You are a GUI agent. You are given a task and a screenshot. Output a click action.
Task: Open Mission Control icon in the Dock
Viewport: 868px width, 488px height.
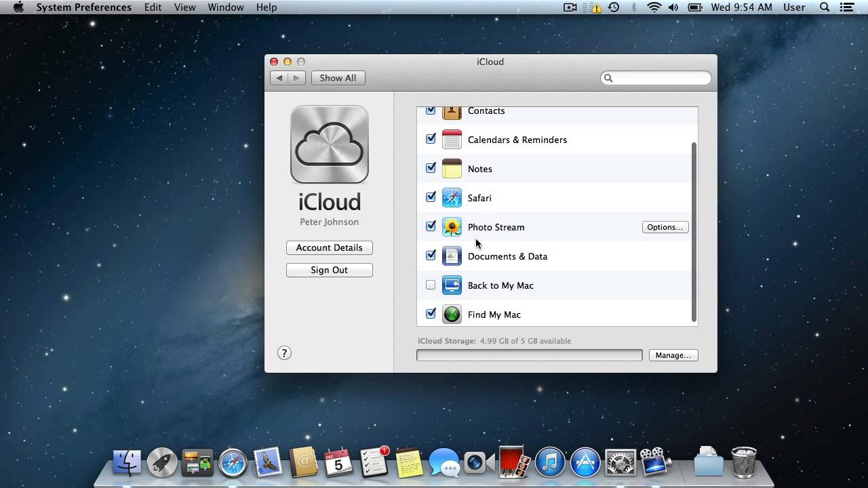(197, 463)
